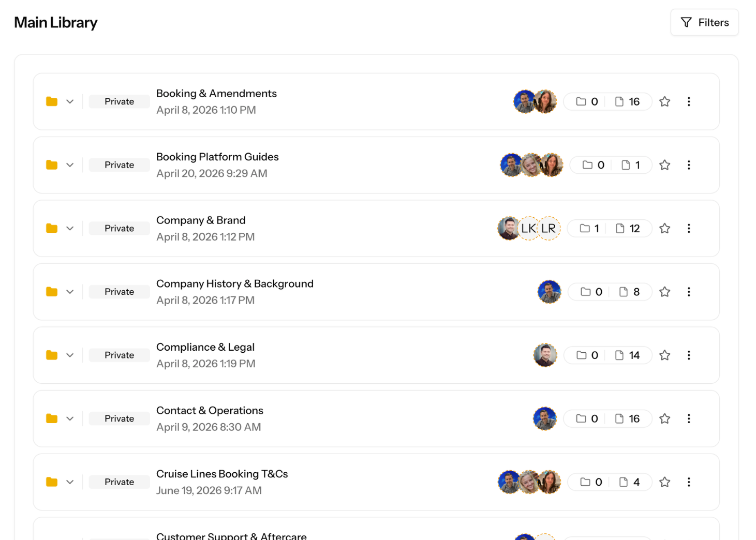This screenshot has height=540, width=756.
Task: Open three-dot menu for Contact & Operations
Action: [689, 418]
